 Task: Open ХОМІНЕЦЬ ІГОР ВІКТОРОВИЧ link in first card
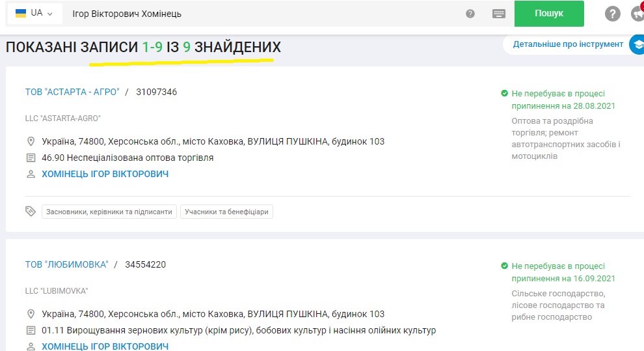tap(105, 175)
